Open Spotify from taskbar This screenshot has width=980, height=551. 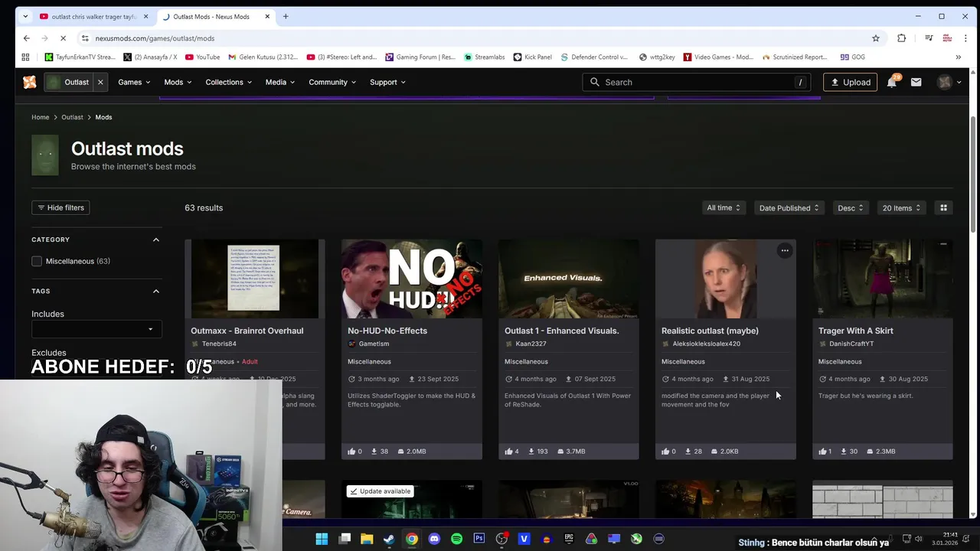[x=456, y=539]
